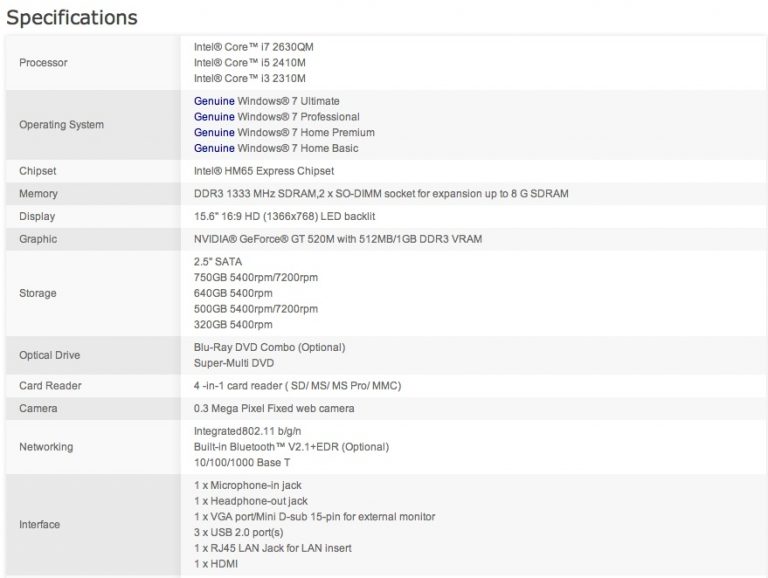Select the Processor row label
Screen dimensions: 768x578
[43, 63]
